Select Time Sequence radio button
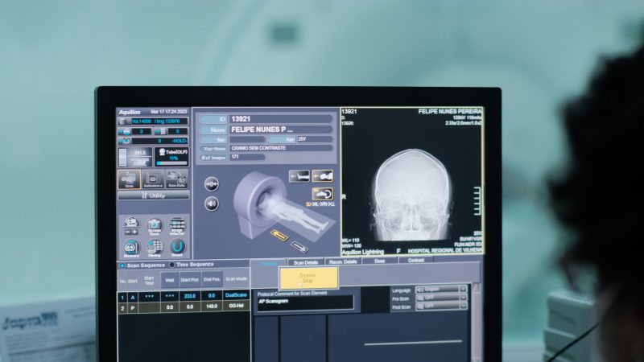This screenshot has height=362, width=644. [171, 265]
